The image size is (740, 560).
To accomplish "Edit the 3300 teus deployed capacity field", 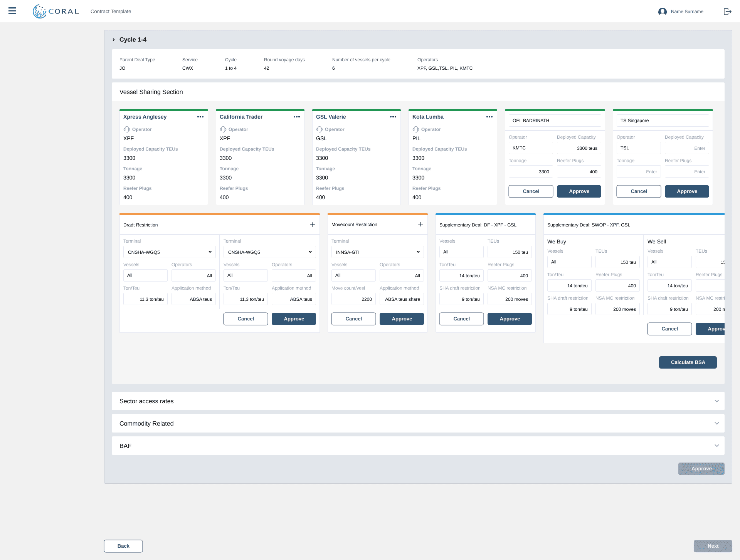I will pyautogui.click(x=579, y=148).
